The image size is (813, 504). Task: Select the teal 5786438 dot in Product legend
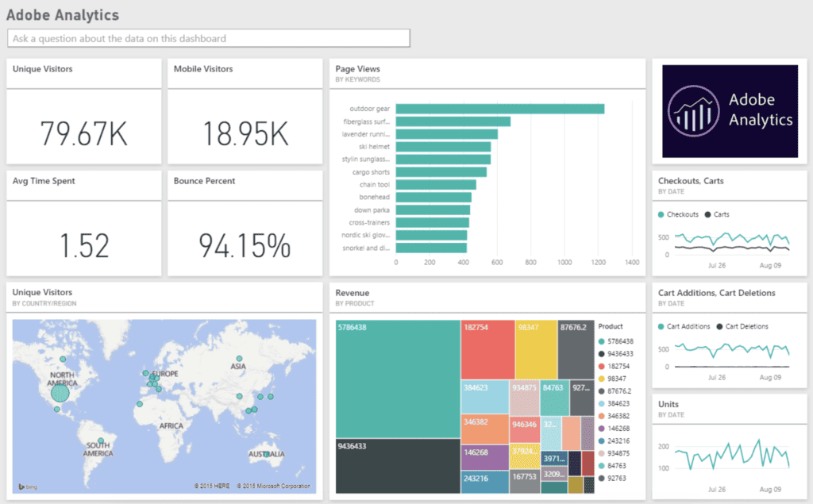coord(601,342)
